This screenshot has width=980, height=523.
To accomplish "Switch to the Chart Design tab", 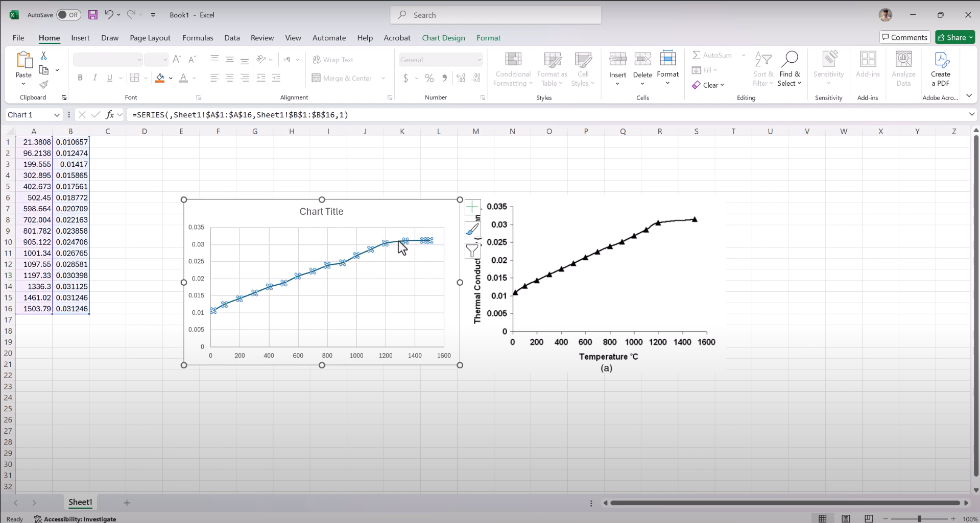I will (x=443, y=37).
